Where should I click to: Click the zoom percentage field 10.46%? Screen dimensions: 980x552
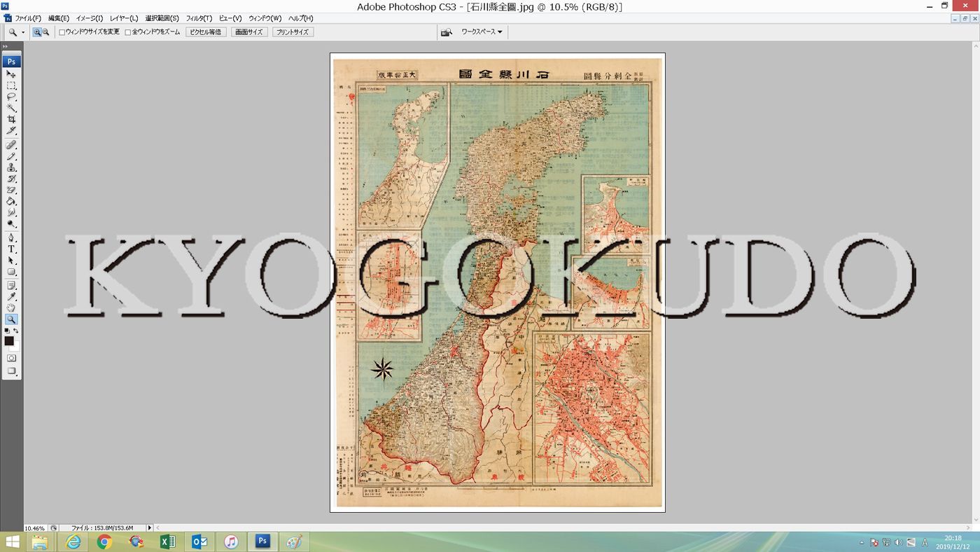click(x=35, y=528)
